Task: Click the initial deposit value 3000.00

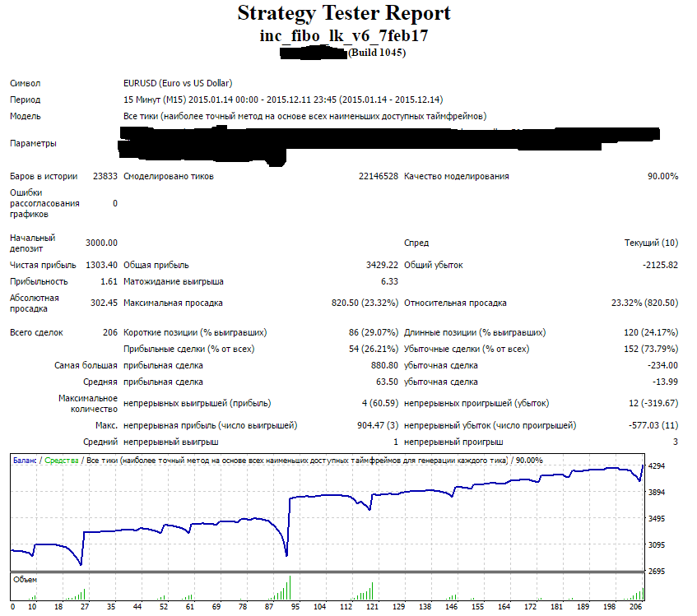Action: [101, 243]
